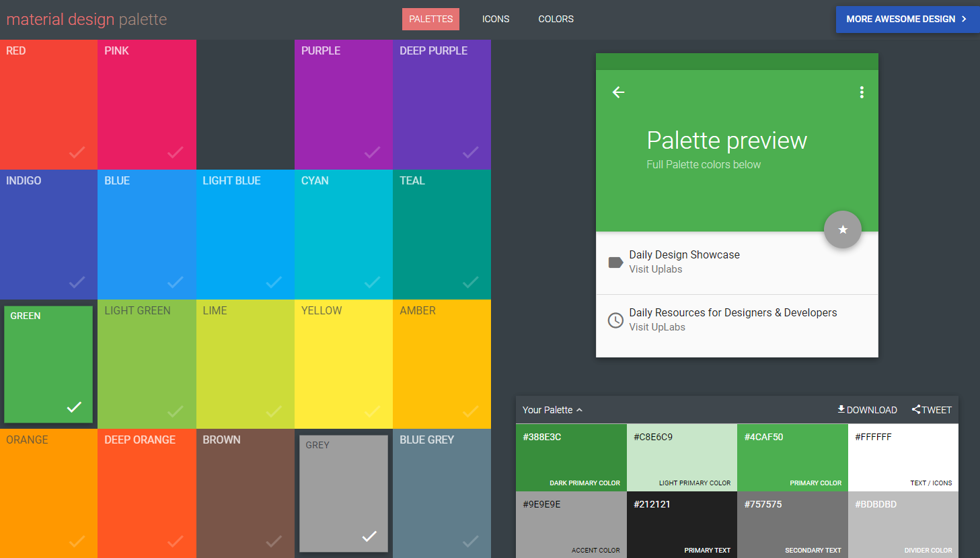
Task: Collapse the Your Palette panel
Action: coord(580,410)
